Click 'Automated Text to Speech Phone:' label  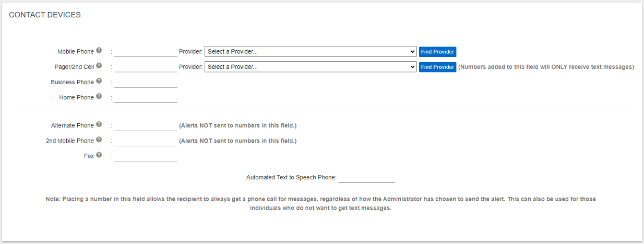291,178
